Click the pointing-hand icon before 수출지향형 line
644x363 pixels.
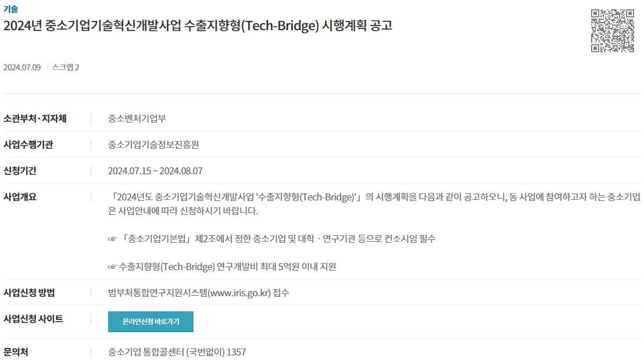pyautogui.click(x=112, y=267)
